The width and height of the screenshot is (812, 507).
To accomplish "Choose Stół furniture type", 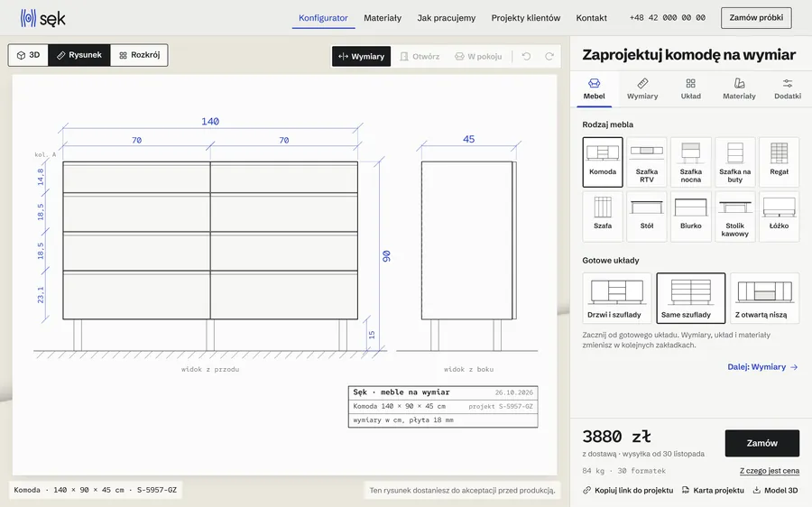I will (647, 217).
